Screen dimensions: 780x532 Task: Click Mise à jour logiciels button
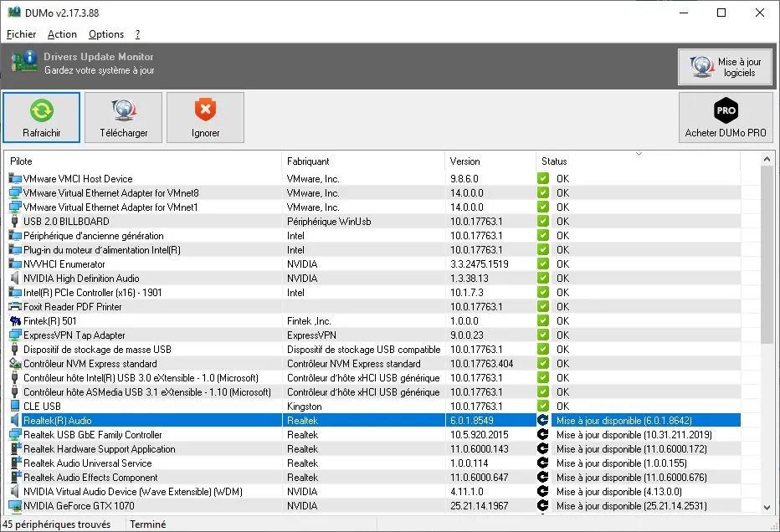point(726,67)
